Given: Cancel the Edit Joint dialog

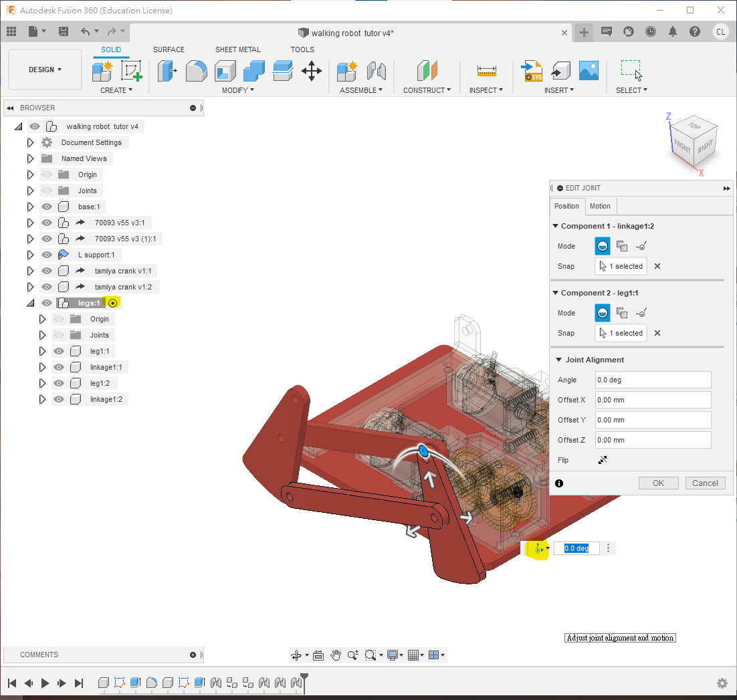Looking at the screenshot, I should click(705, 483).
